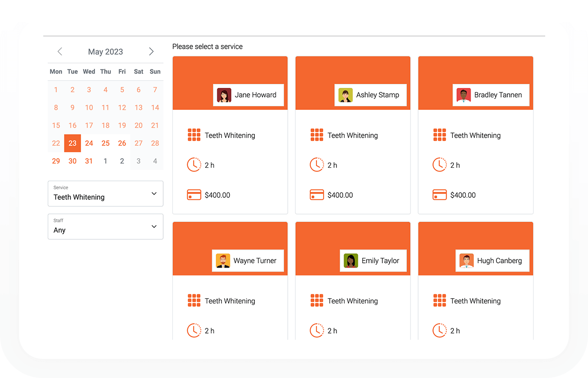Click clock icon in Bradley Tannen's card
The width and height of the screenshot is (588, 378).
pos(440,165)
